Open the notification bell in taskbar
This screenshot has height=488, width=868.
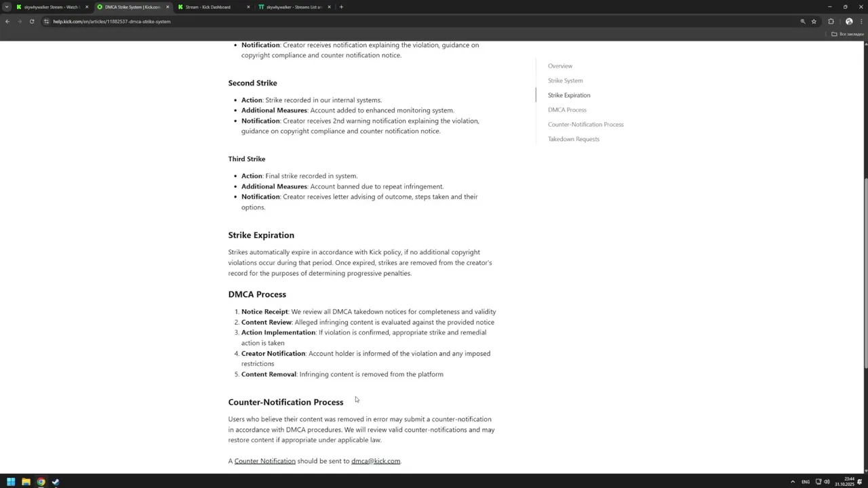(860, 482)
